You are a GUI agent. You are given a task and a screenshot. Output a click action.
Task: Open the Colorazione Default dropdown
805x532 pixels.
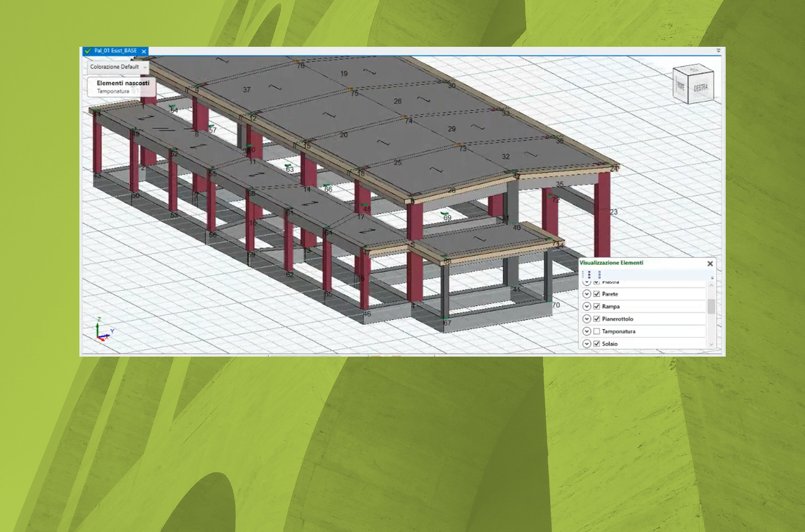(118, 67)
